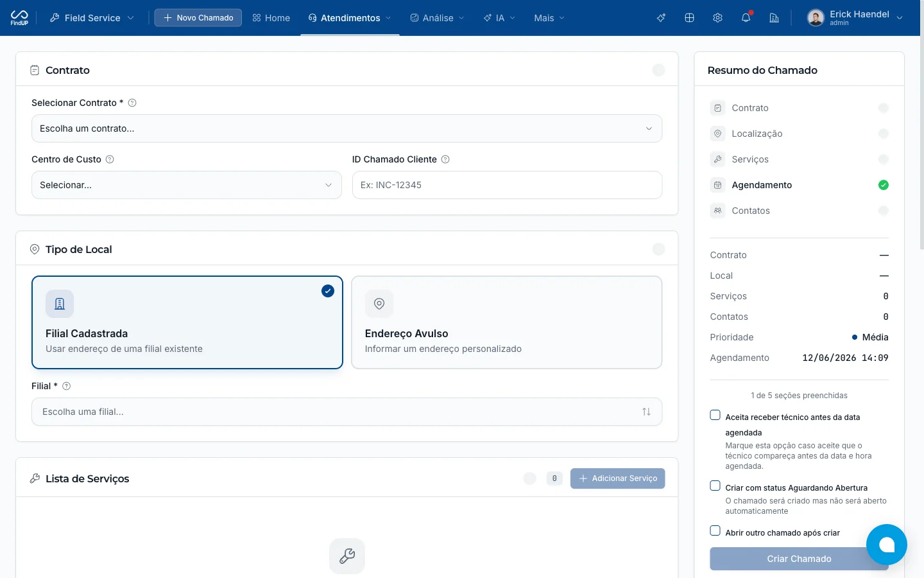The width and height of the screenshot is (924, 578).
Task: Focus the ID Chamado Cliente input field
Action: (x=507, y=185)
